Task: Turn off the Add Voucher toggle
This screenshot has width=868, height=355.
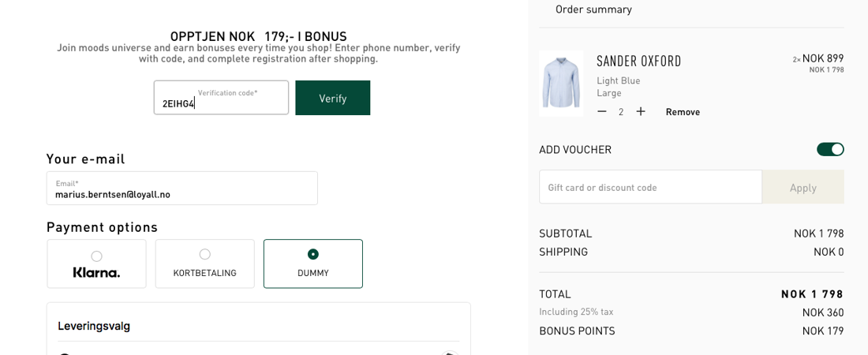Action: click(x=830, y=149)
